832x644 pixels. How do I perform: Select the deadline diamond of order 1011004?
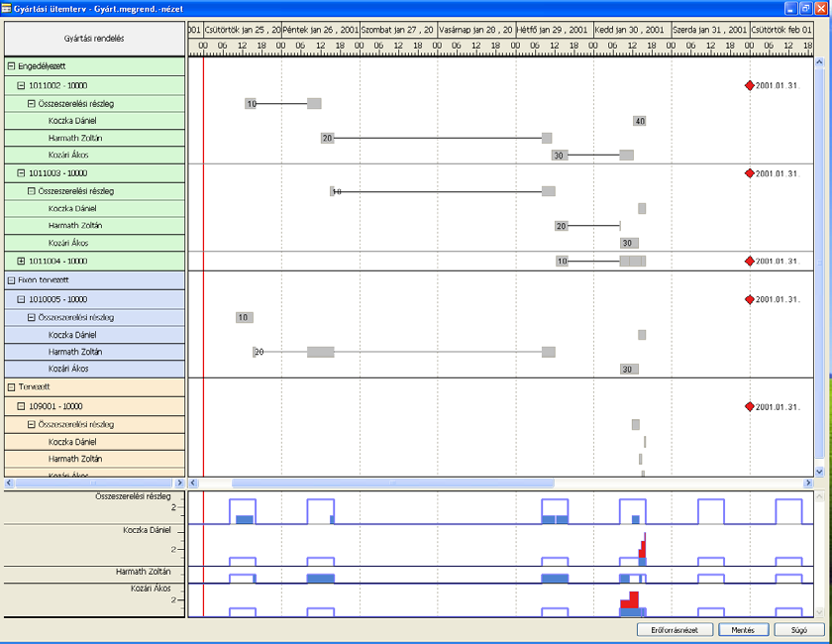(749, 262)
